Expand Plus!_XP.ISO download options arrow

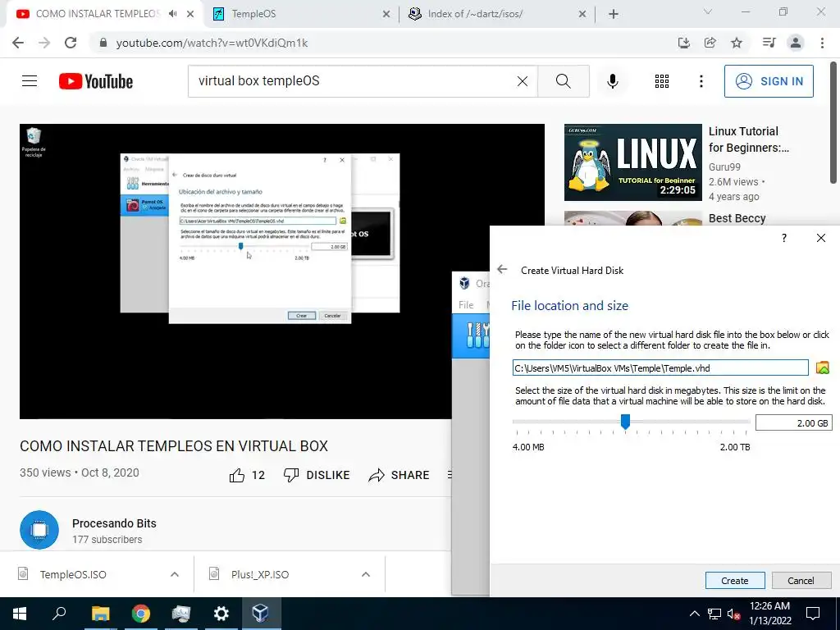point(365,574)
